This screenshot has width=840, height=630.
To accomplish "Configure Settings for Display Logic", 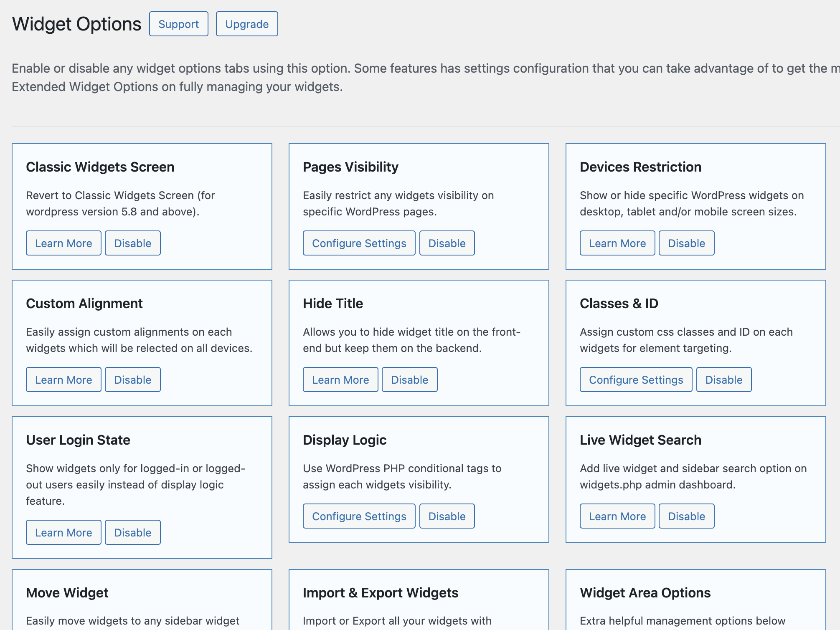I will 358,516.
